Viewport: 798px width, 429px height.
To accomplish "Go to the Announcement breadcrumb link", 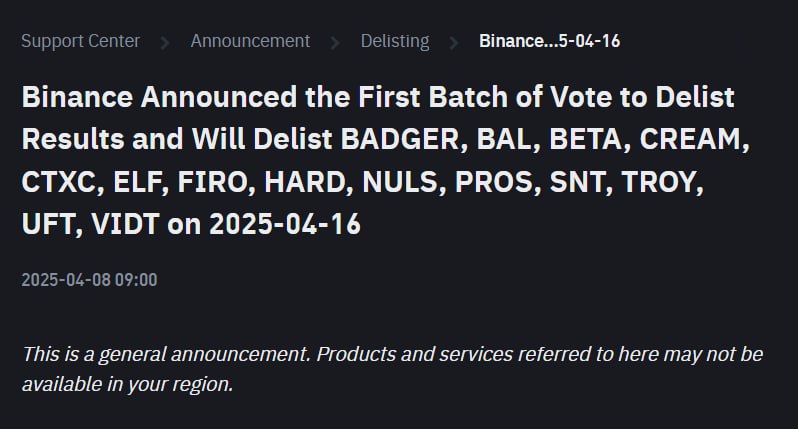I will tap(250, 41).
